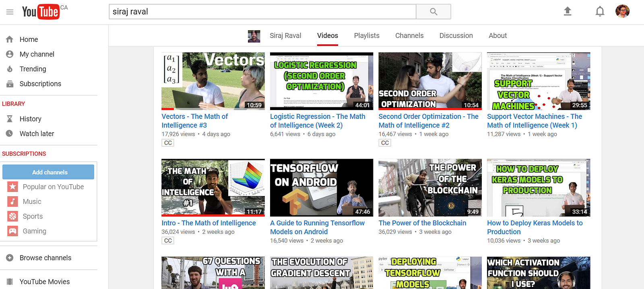Open the About tab
Screen dimensions: 644x289
tap(498, 35)
